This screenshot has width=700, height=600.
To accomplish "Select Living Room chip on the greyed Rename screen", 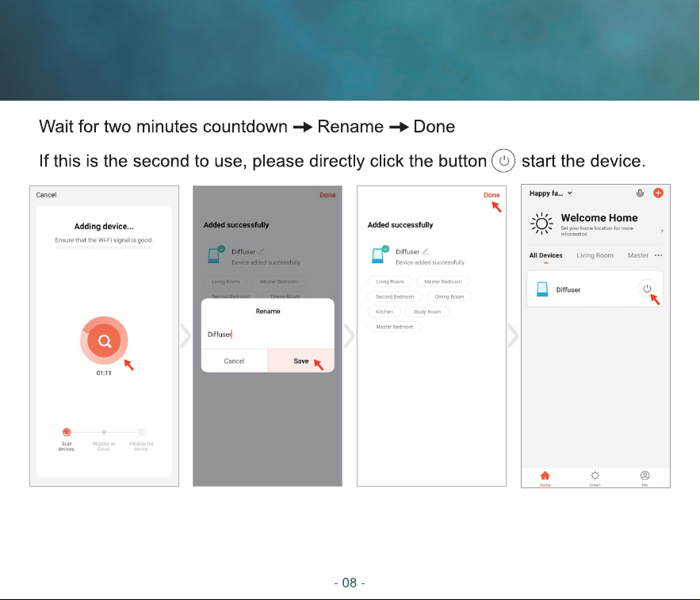I will point(225,281).
